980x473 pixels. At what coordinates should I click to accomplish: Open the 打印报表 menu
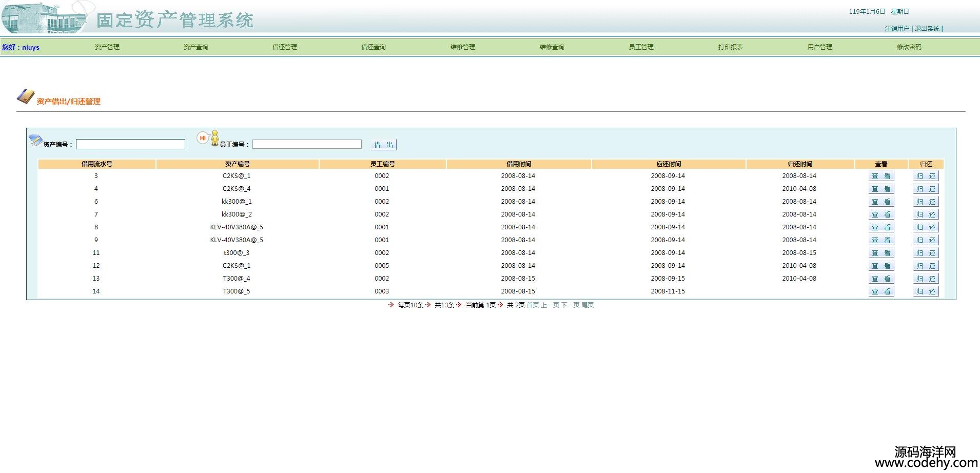point(731,47)
